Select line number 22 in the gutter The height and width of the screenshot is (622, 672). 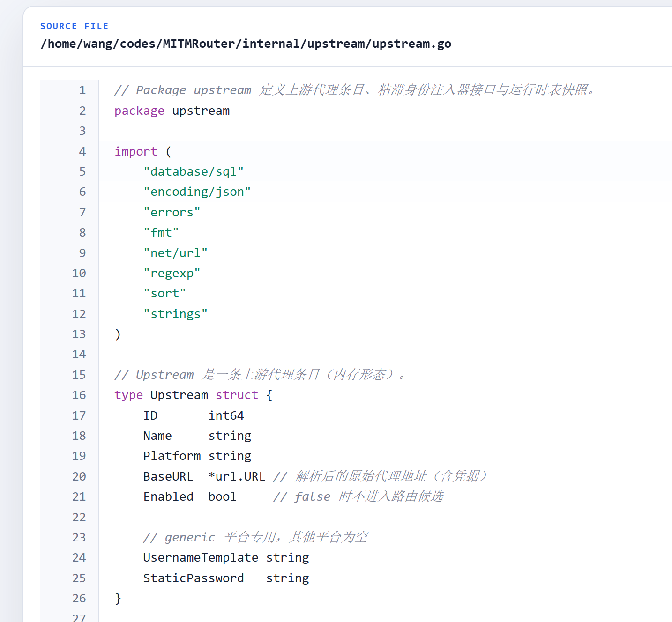click(79, 517)
